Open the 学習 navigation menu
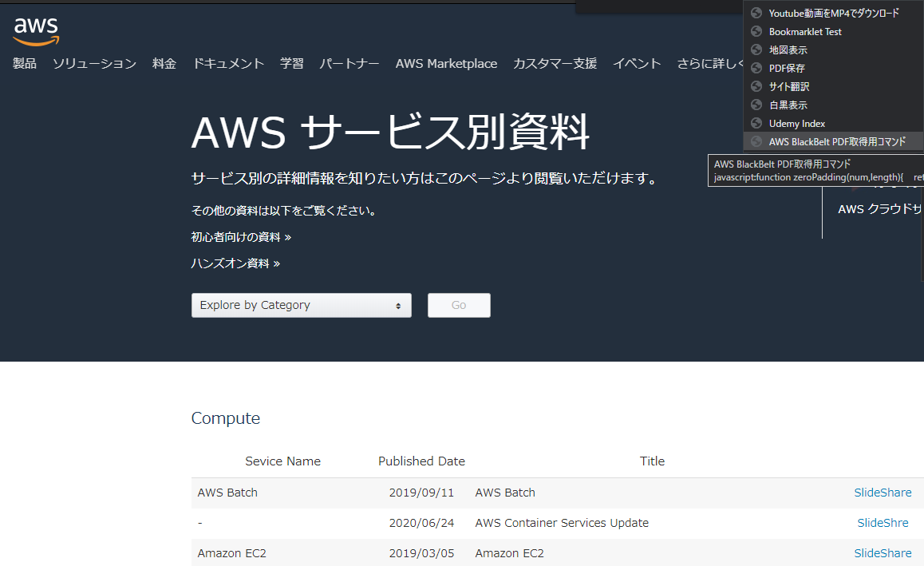This screenshot has width=924, height=566. 292,64
